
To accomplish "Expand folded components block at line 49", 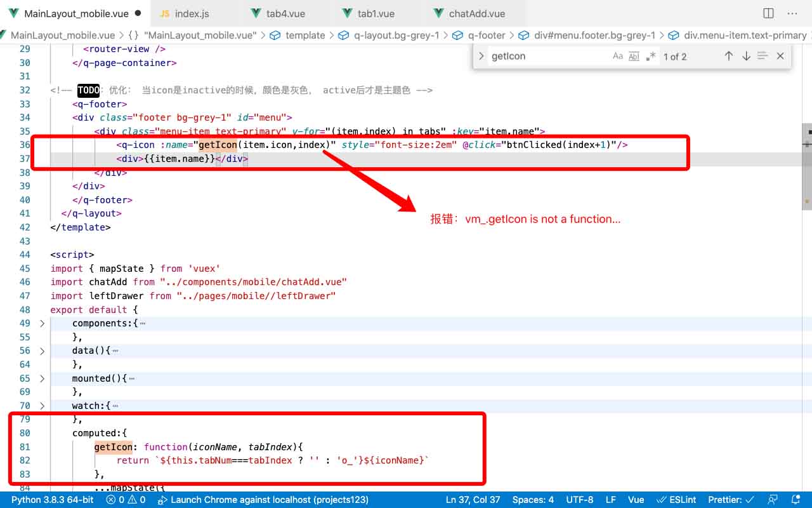I will click(42, 323).
